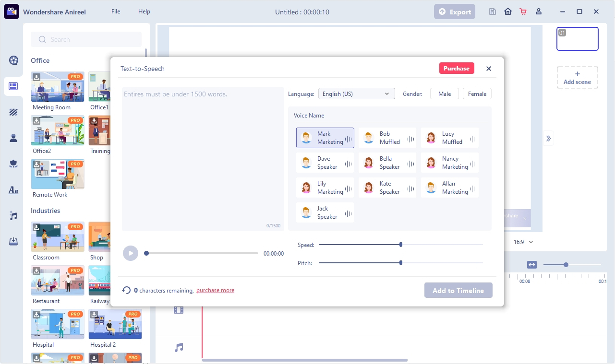Image resolution: width=615 pixels, height=364 pixels.
Task: Follow the 'purchase more' link
Action: coord(215,290)
